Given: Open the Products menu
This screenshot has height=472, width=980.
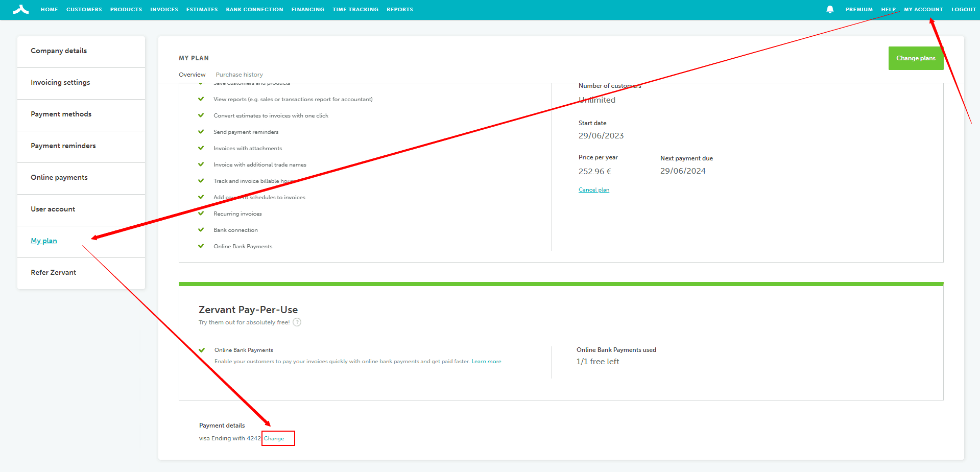Looking at the screenshot, I should [126, 9].
